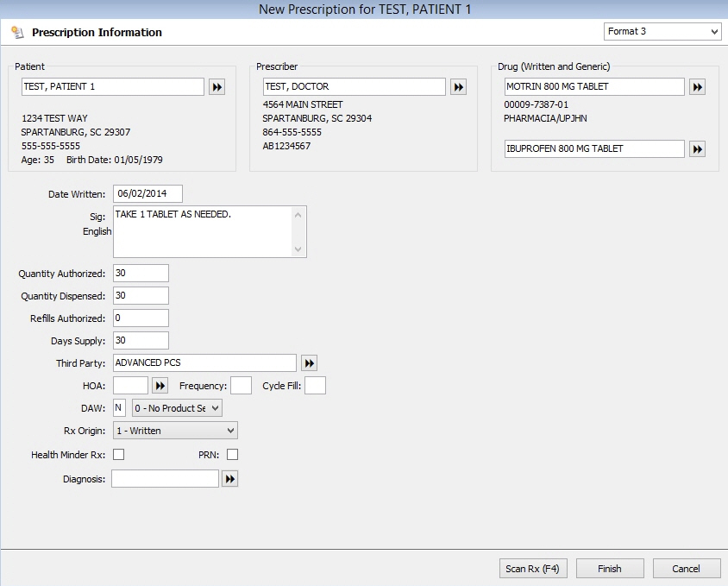Click the Patient lookup arrow icon
728x586 pixels.
(217, 87)
